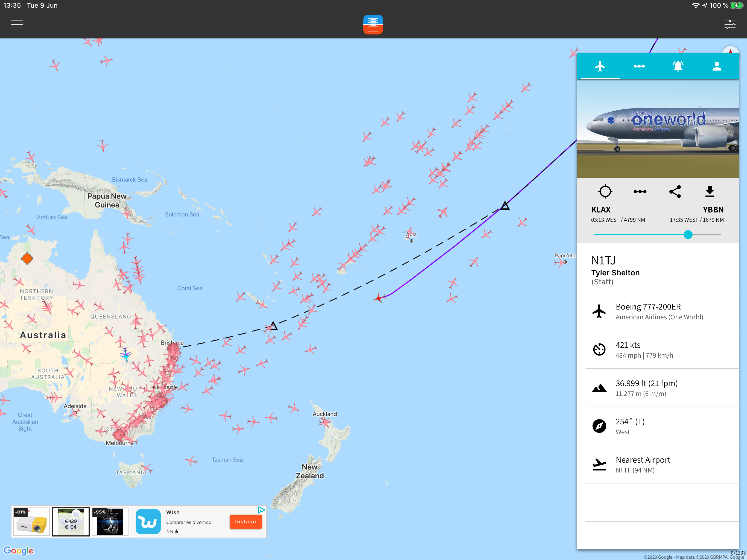Viewport: 747px width, 560px height.
Task: Open the map filter settings icon
Action: pos(730,24)
